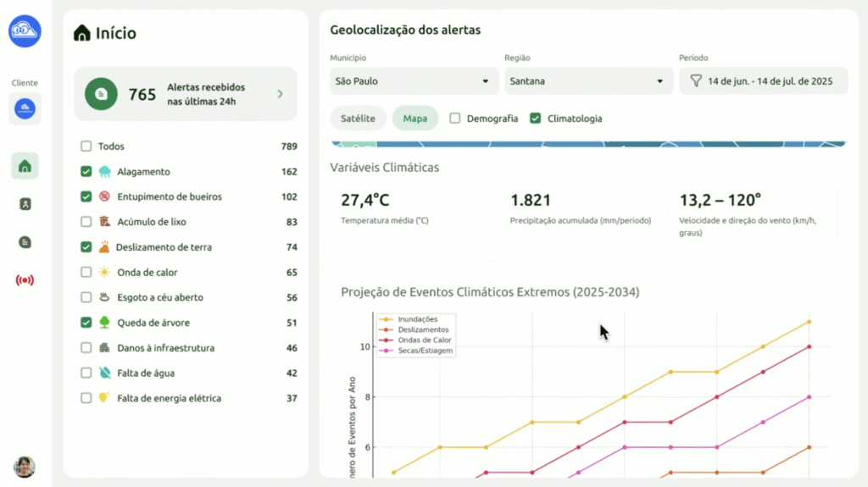Enable the Onda de calor checkbox
This screenshot has height=487, width=868.
(86, 273)
